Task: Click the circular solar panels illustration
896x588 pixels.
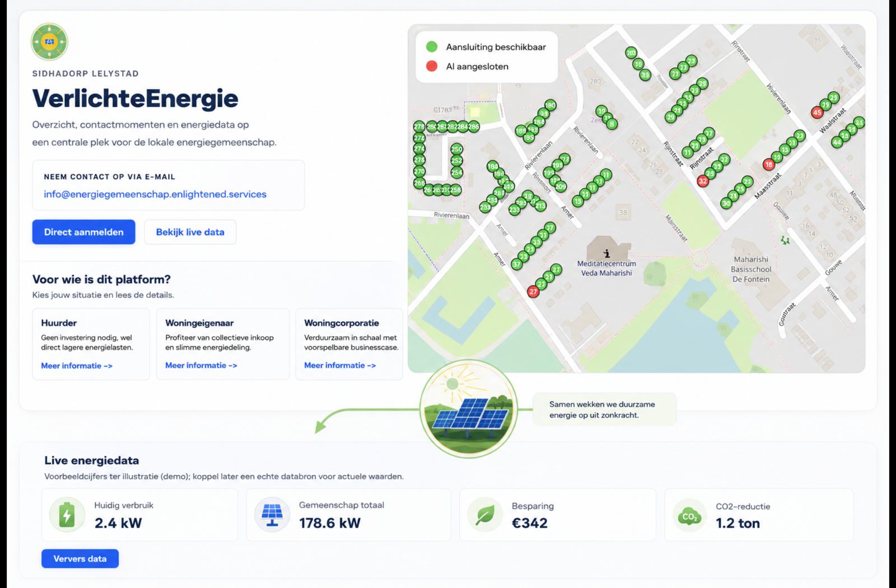Action: (468, 408)
